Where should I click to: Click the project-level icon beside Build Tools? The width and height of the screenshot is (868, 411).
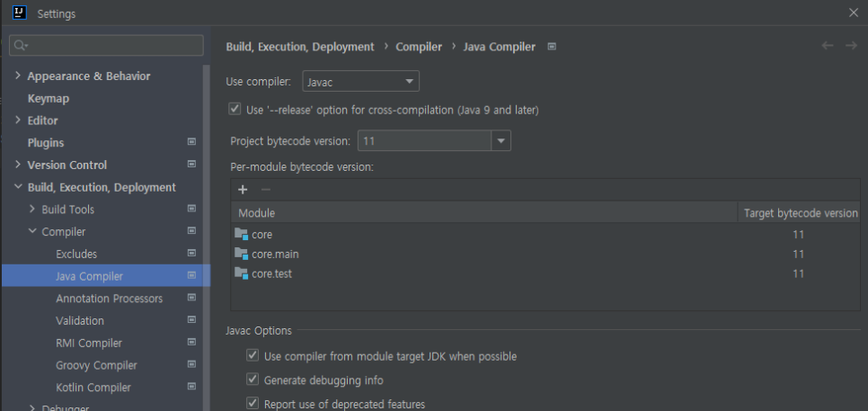coord(191,209)
